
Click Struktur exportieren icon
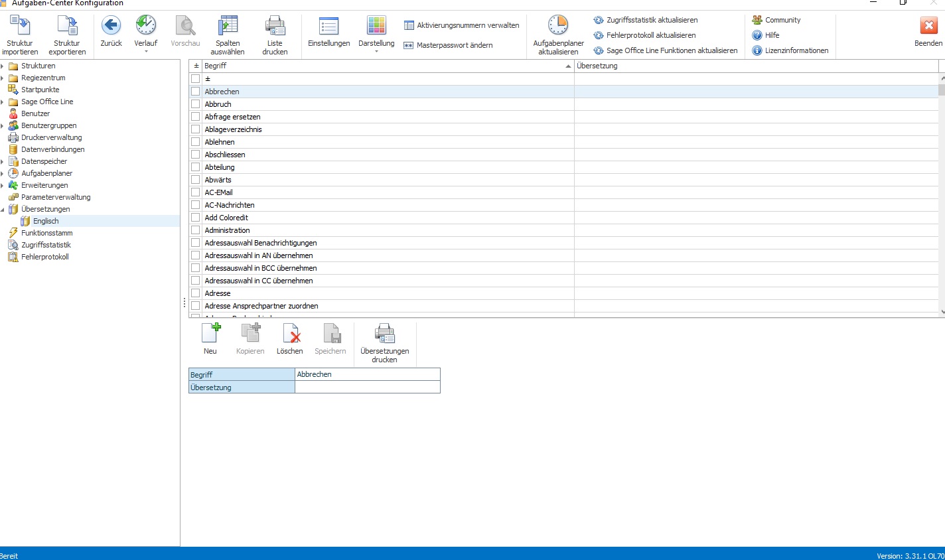[67, 26]
